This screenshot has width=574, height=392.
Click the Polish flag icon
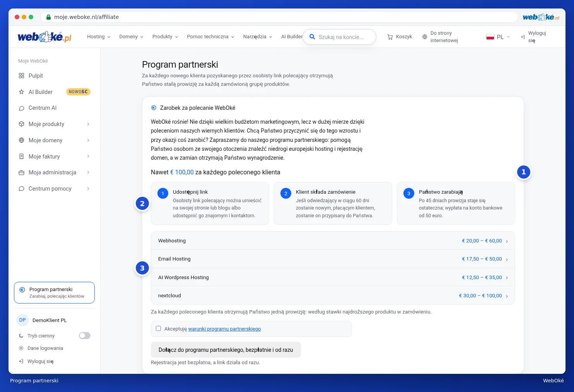[x=490, y=37]
